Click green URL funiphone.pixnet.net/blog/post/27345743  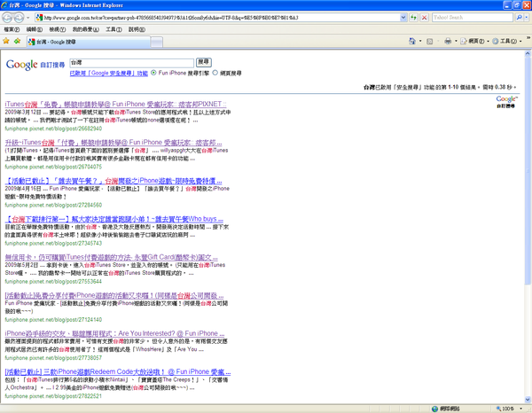[53, 244]
